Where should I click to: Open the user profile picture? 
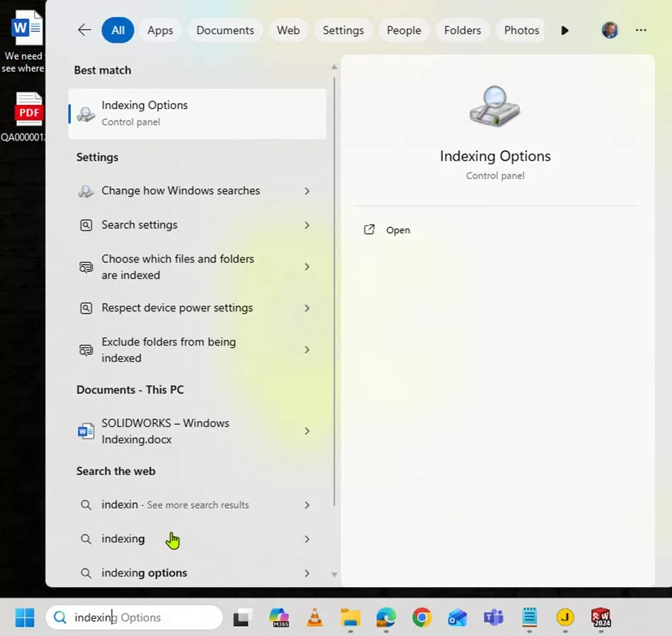click(x=610, y=30)
